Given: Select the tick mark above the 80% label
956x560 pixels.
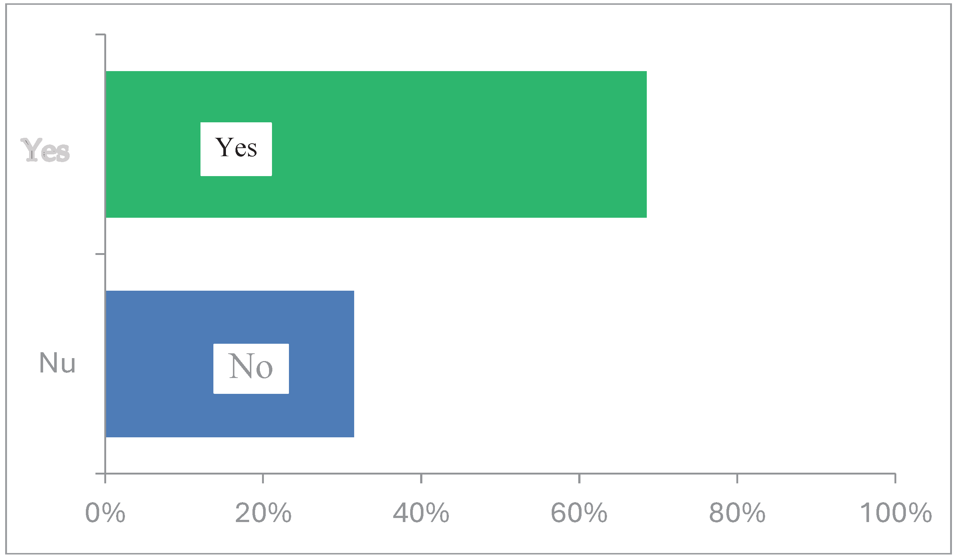Looking at the screenshot, I should 737,479.
